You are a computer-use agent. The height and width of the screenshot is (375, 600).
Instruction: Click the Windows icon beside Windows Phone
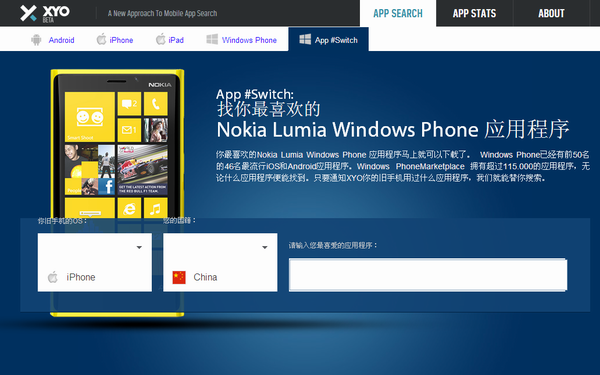click(212, 39)
